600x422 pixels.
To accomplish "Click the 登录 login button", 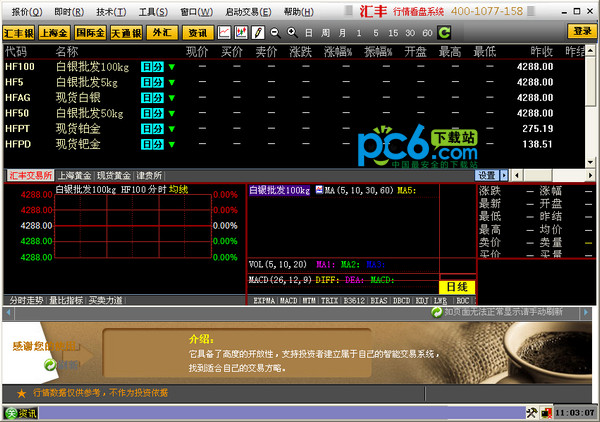I will 581,32.
